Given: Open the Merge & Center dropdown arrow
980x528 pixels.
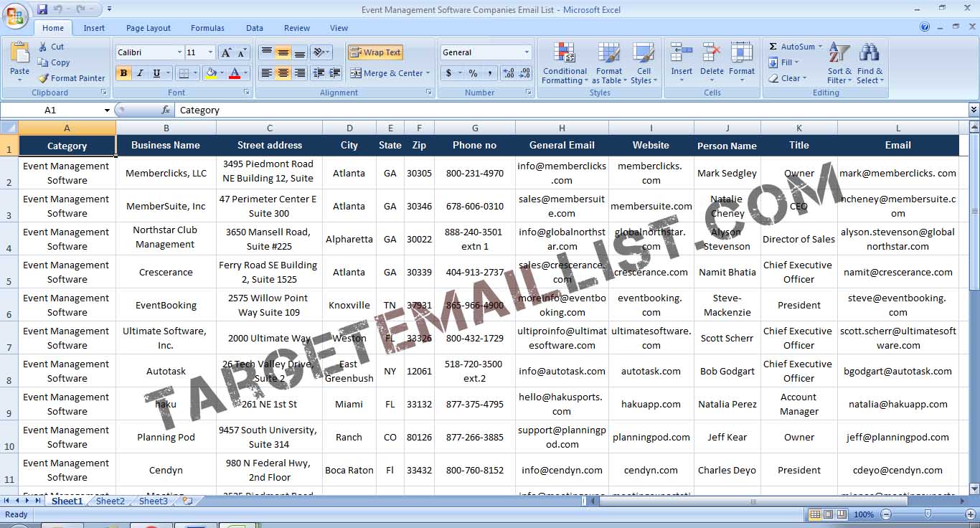Looking at the screenshot, I should [428, 73].
